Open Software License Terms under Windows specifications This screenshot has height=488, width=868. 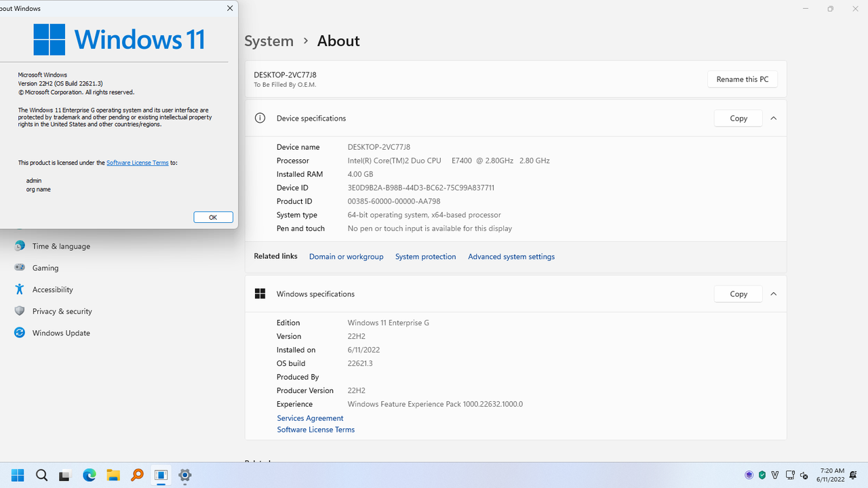coord(315,430)
